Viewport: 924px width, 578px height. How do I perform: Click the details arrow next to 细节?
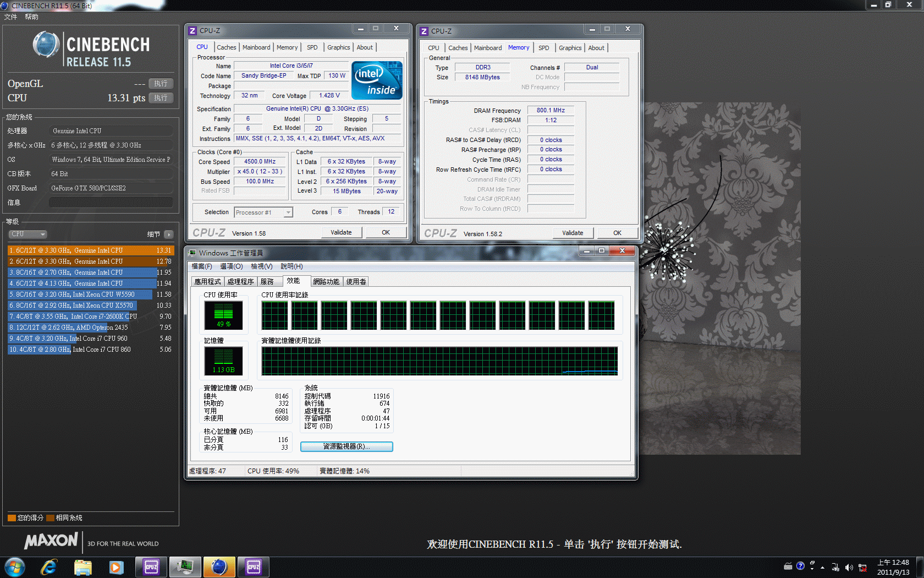pyautogui.click(x=169, y=235)
